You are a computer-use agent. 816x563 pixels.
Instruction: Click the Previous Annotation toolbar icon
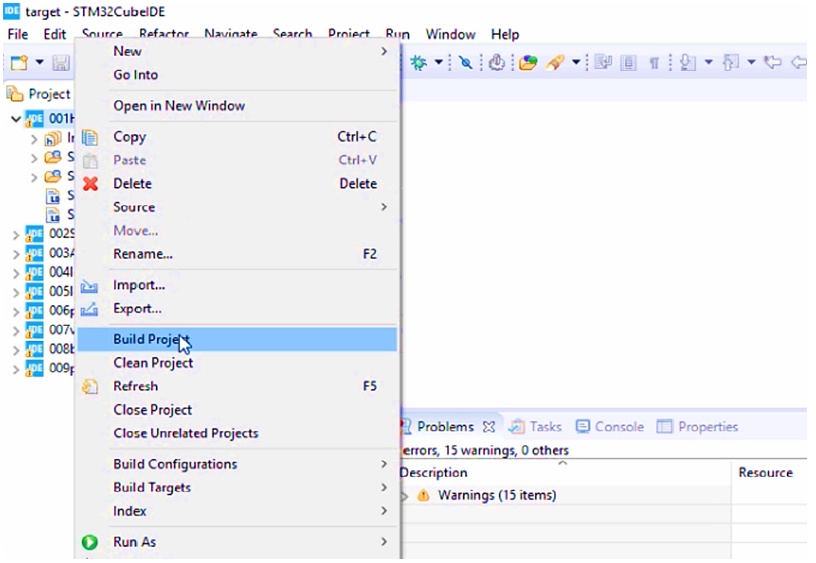pyautogui.click(x=730, y=62)
